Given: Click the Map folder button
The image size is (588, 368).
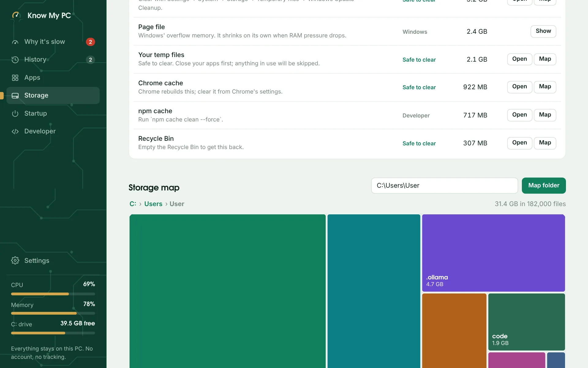Looking at the screenshot, I should point(544,186).
